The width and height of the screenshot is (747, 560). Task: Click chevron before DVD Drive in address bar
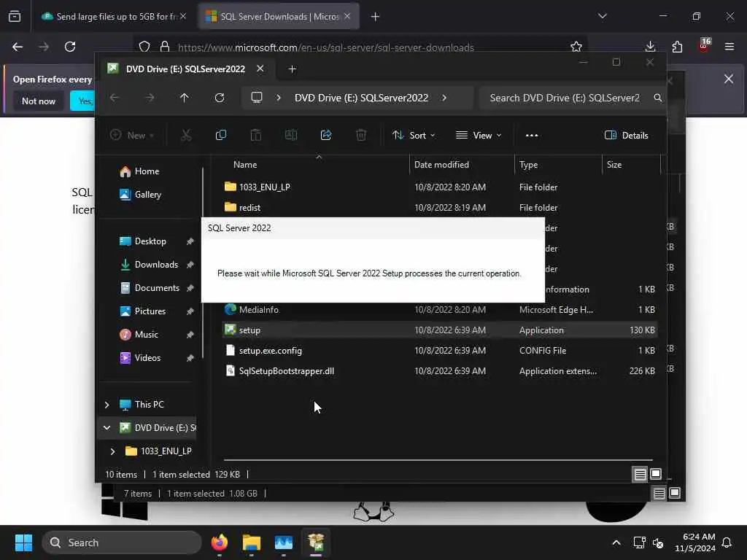pos(278,98)
